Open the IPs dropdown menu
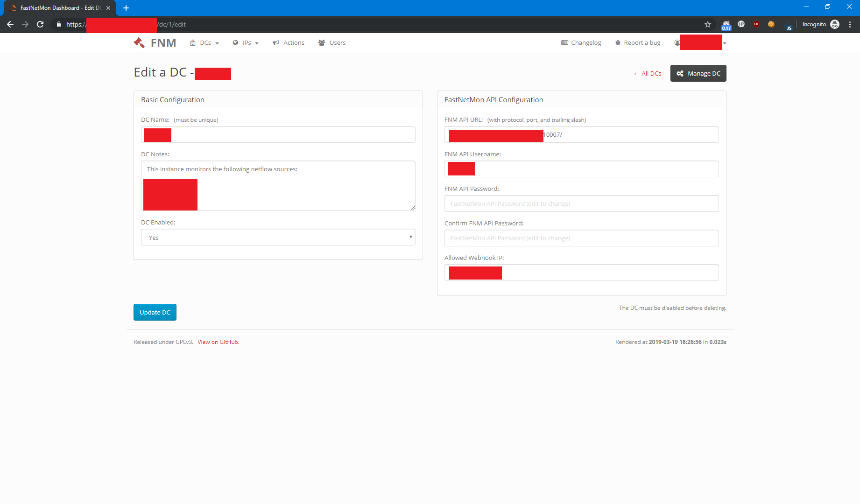860x504 pixels. (246, 42)
